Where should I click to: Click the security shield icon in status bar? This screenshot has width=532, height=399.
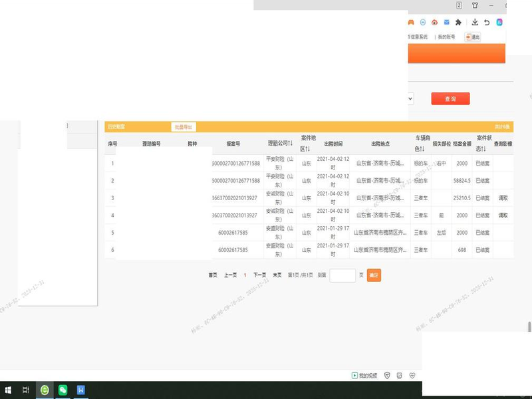[387, 376]
